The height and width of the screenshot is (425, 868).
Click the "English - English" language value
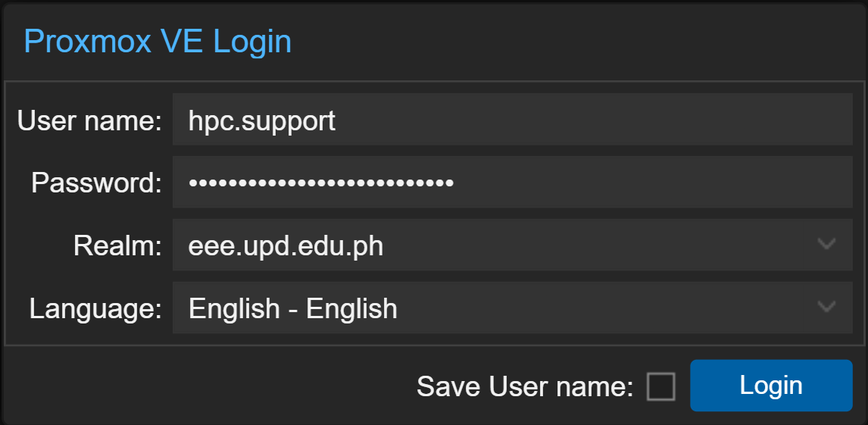click(x=293, y=308)
